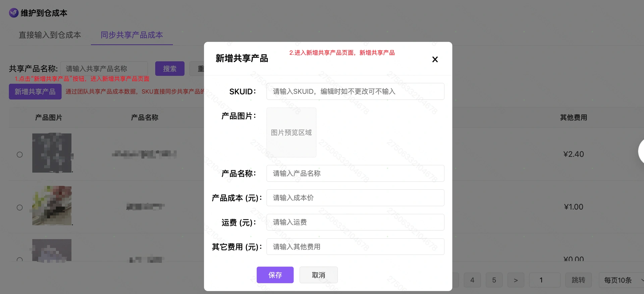Select radio button for ¥2.40 row

click(20, 155)
